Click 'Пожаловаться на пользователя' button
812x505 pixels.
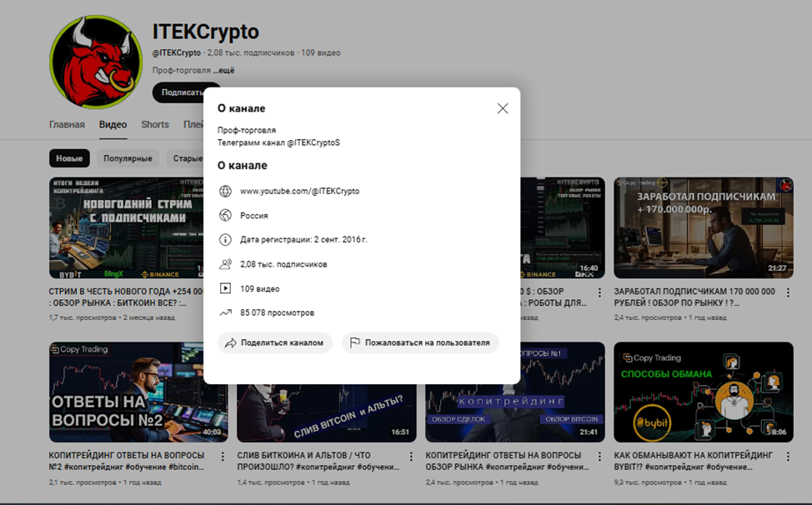[420, 342]
